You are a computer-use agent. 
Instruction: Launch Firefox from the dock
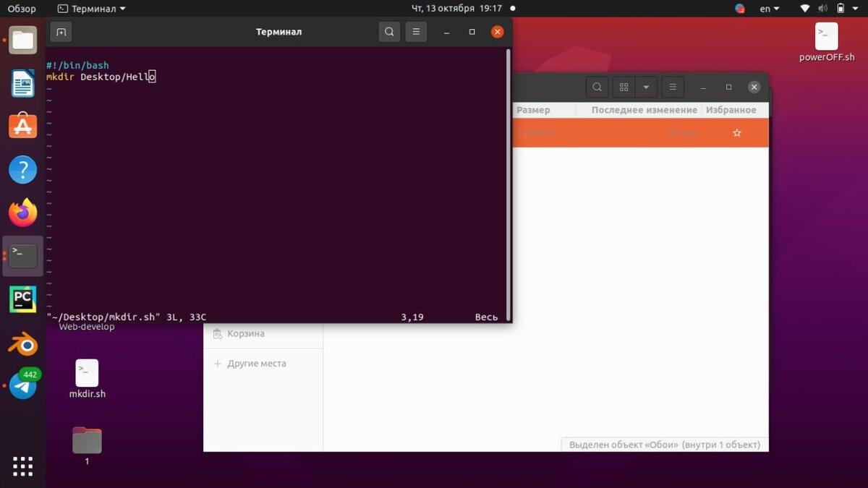23,213
